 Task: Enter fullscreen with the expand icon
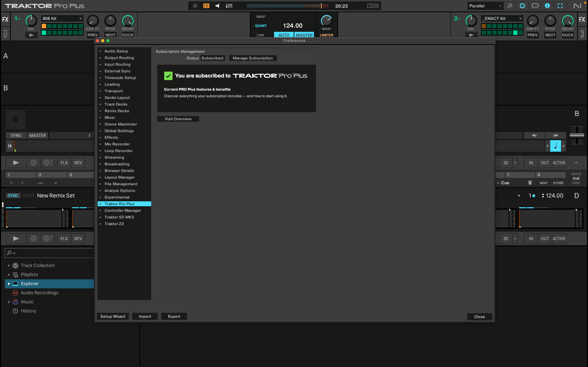pos(560,6)
